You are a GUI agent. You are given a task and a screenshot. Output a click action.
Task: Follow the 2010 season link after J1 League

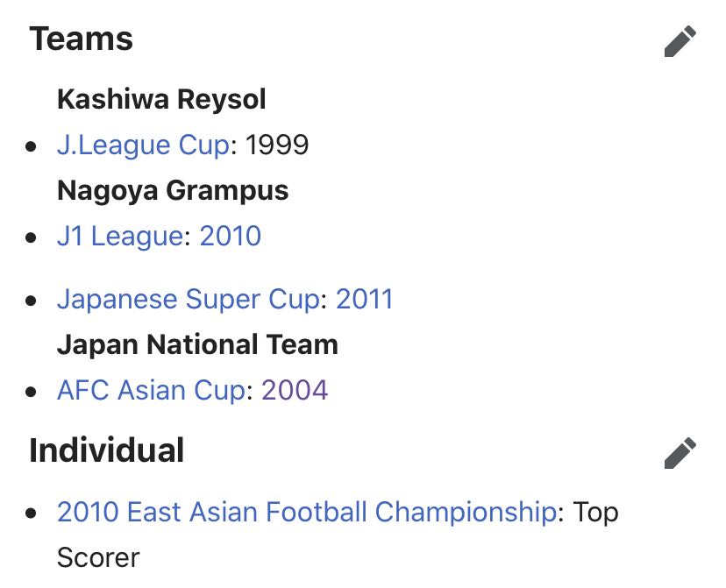point(230,236)
